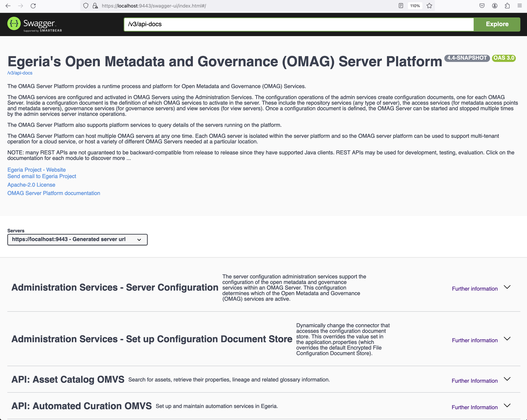The height and width of the screenshot is (420, 527).
Task: Open the extensions puzzle icon
Action: click(x=507, y=6)
